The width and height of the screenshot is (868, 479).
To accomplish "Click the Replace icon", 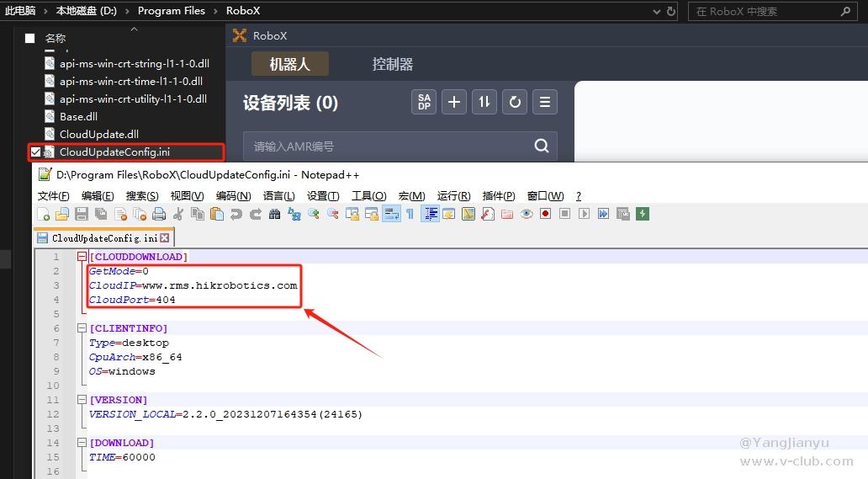I will 294,214.
